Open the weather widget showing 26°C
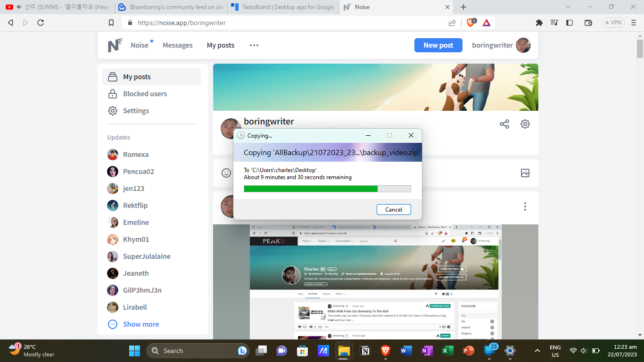The image size is (644, 362). (32, 351)
